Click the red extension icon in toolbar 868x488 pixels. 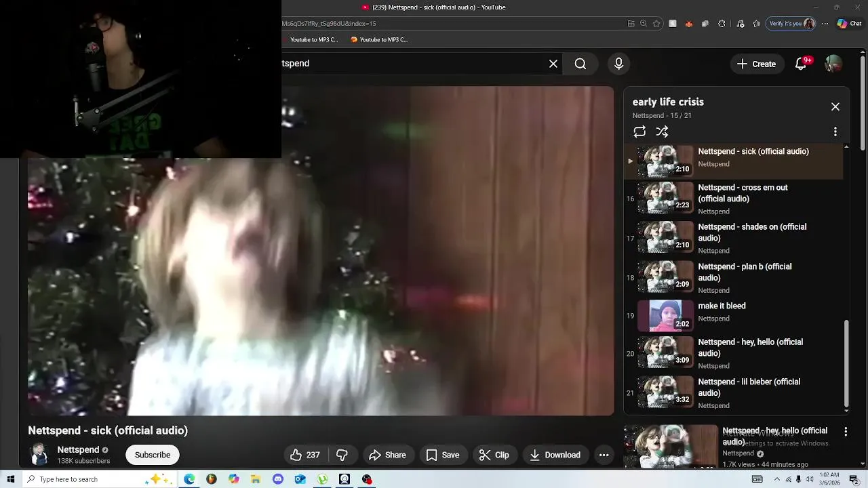tap(689, 23)
